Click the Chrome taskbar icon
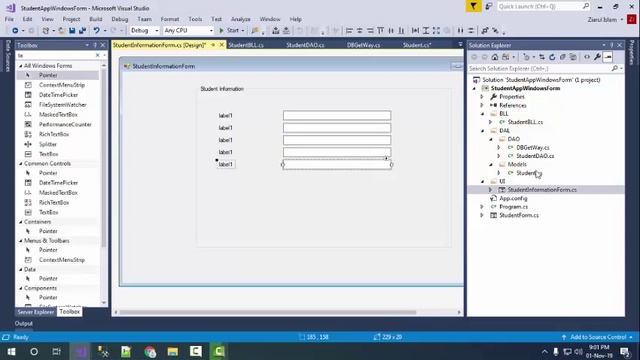This screenshot has height=360, width=640. point(150,351)
